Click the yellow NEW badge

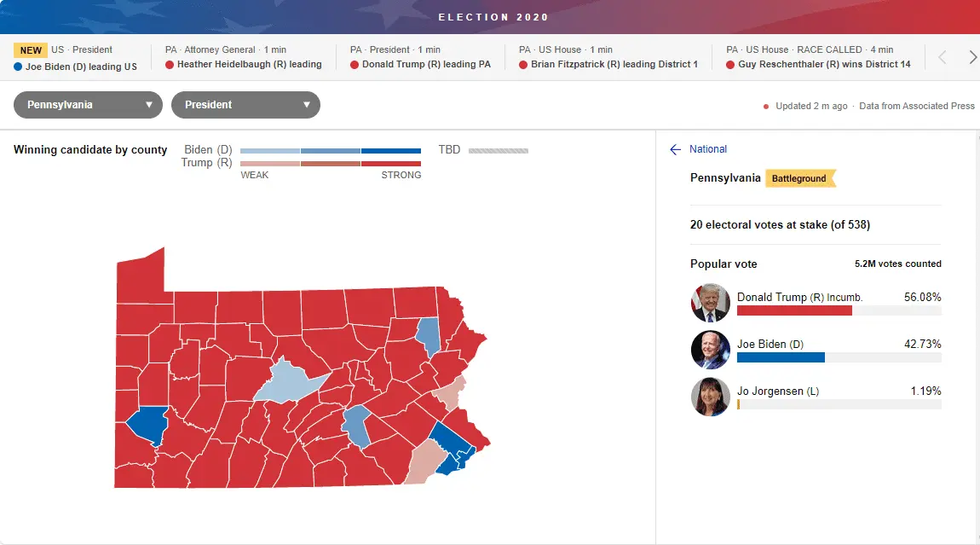coord(31,50)
